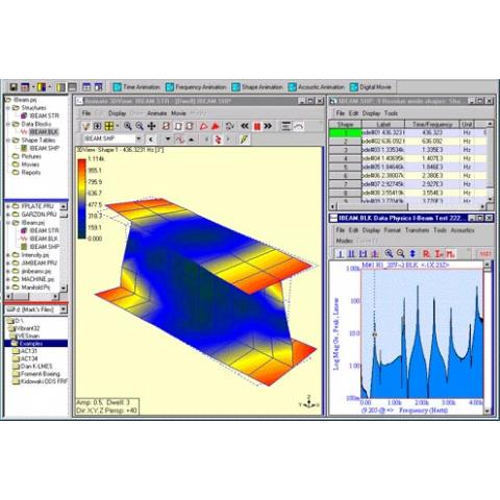This screenshot has width=500, height=500.
Task: Open the Format menu in the IBEAM.BLK window
Action: tap(392, 230)
